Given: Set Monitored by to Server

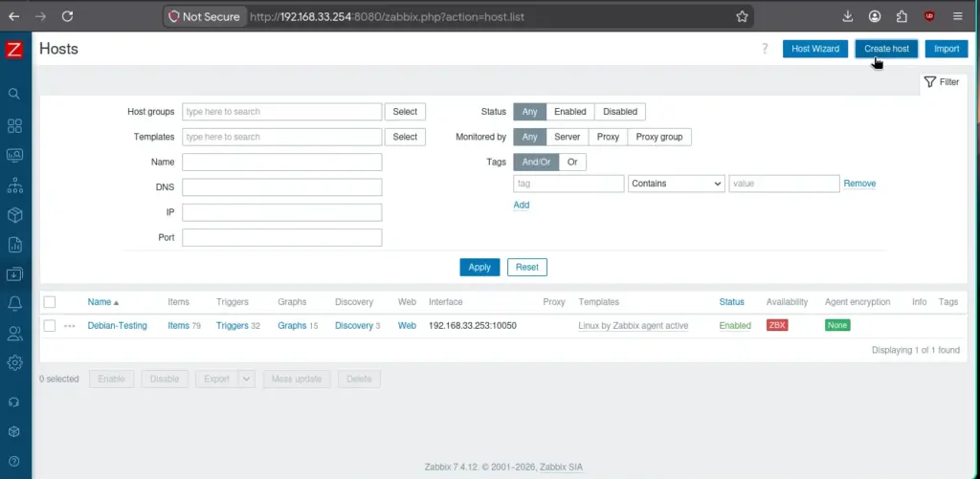Looking at the screenshot, I should pos(567,137).
